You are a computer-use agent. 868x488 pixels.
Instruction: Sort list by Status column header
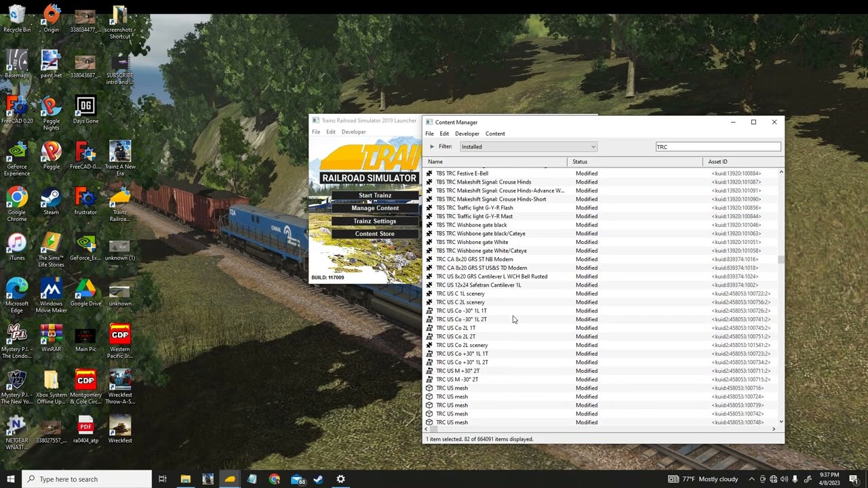coord(635,162)
